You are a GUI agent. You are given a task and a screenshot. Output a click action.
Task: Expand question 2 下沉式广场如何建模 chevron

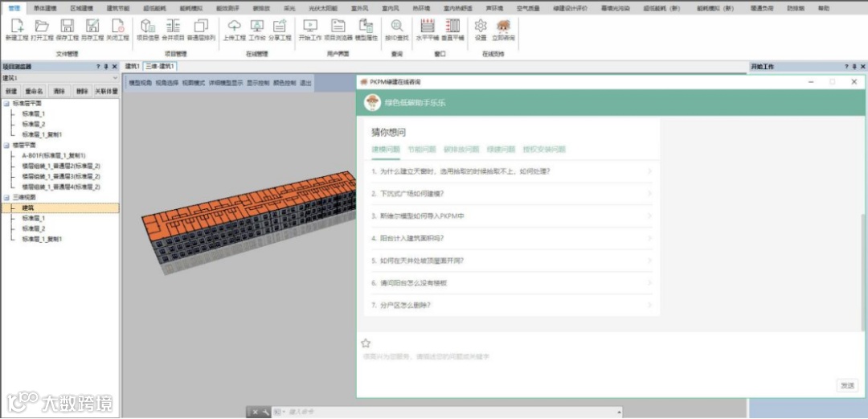click(649, 194)
